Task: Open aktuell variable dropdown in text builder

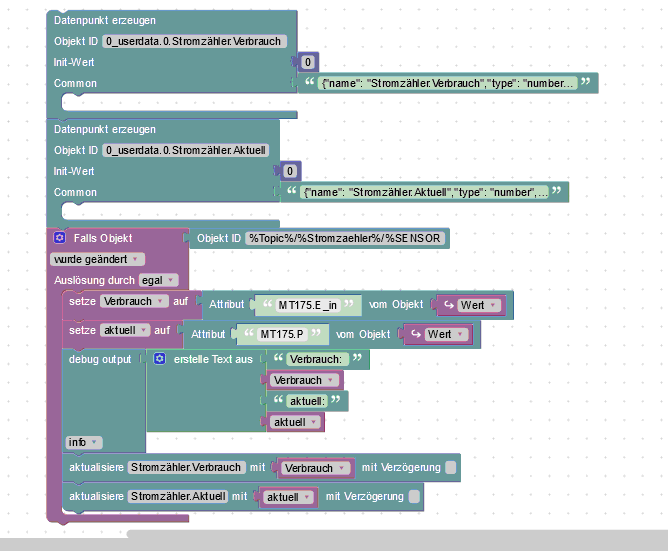Action: (x=295, y=422)
